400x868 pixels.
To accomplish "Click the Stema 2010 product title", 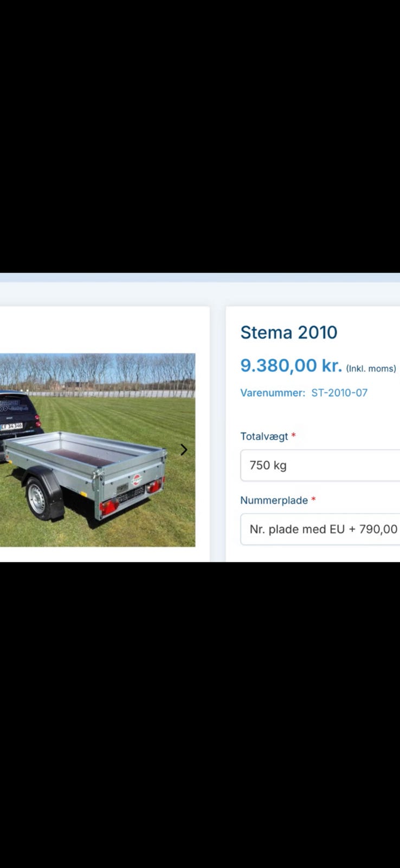I will pyautogui.click(x=289, y=332).
